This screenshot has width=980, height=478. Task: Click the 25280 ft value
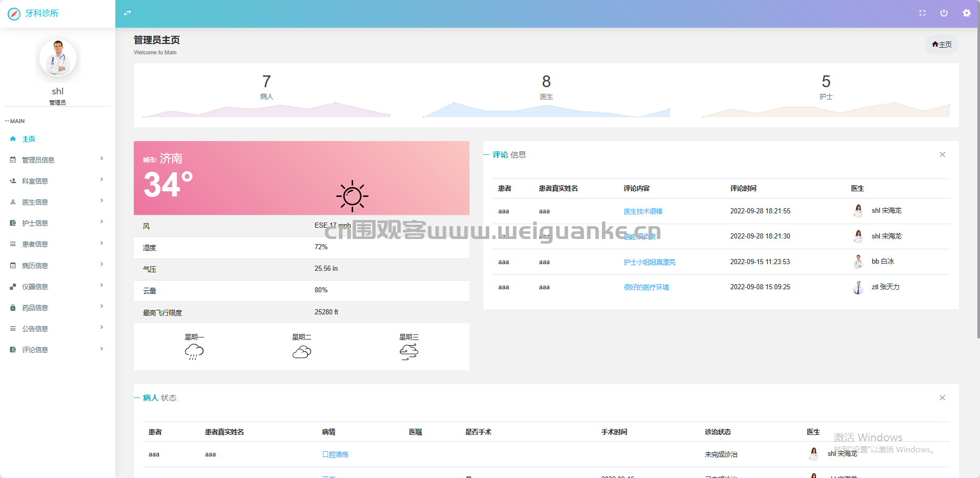326,312
